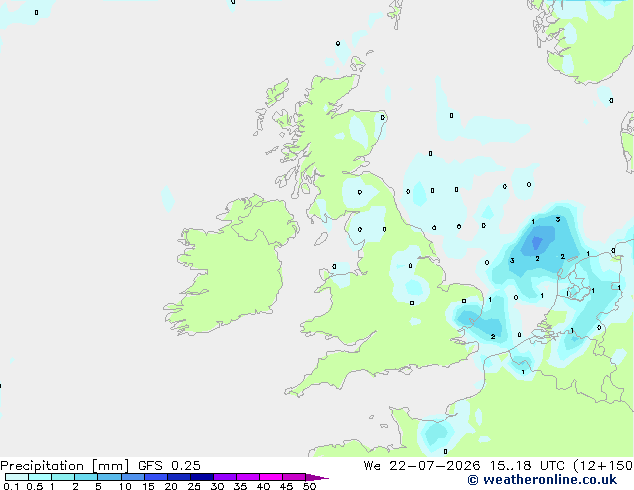Click the 2–5 mm legend swatch
This screenshot has width=634, height=490.
coord(86,477)
